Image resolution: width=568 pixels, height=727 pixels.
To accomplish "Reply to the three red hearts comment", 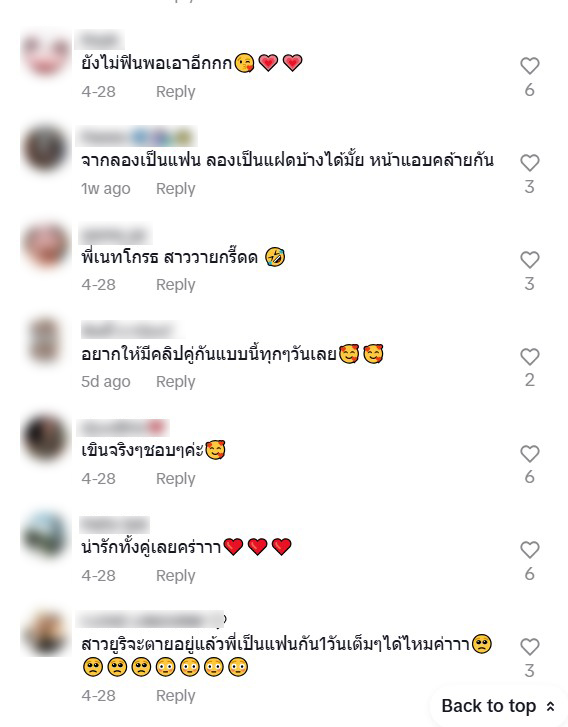I will point(175,575).
